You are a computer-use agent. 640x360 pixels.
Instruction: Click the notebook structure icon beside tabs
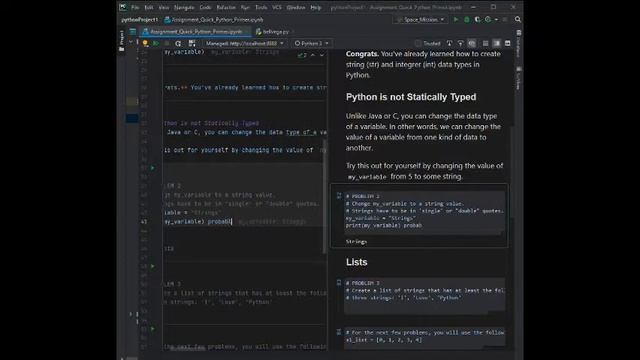pos(133,31)
